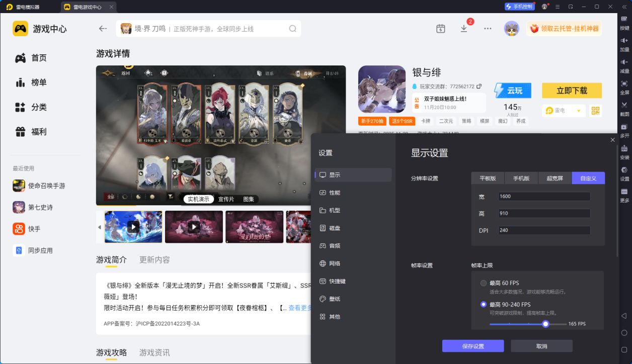Go back with the left arrow icon
Screen dimensions: 632x364
coord(103,29)
